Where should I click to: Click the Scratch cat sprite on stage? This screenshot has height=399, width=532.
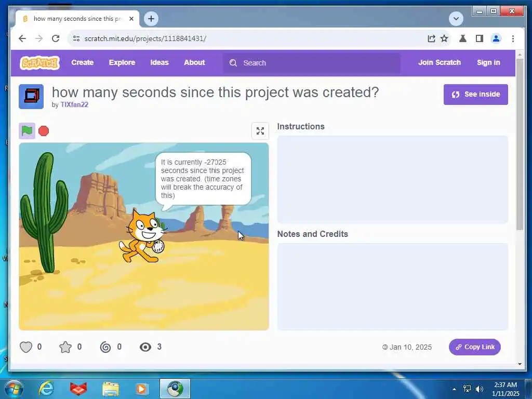coord(142,236)
